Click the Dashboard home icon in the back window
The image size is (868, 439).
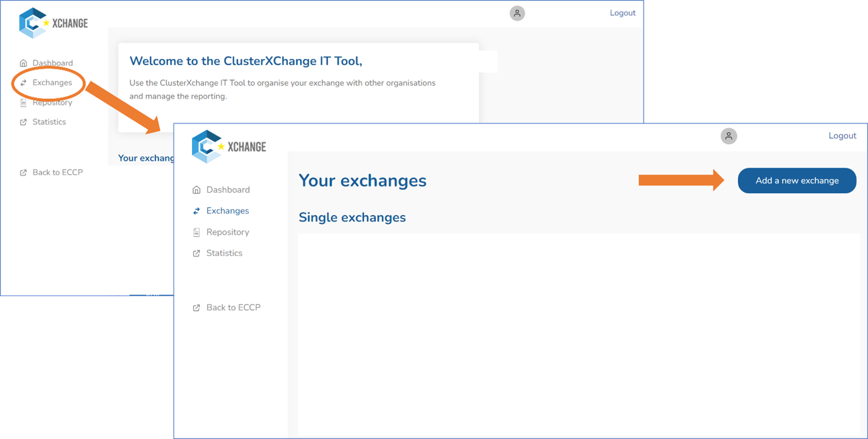[x=23, y=63]
